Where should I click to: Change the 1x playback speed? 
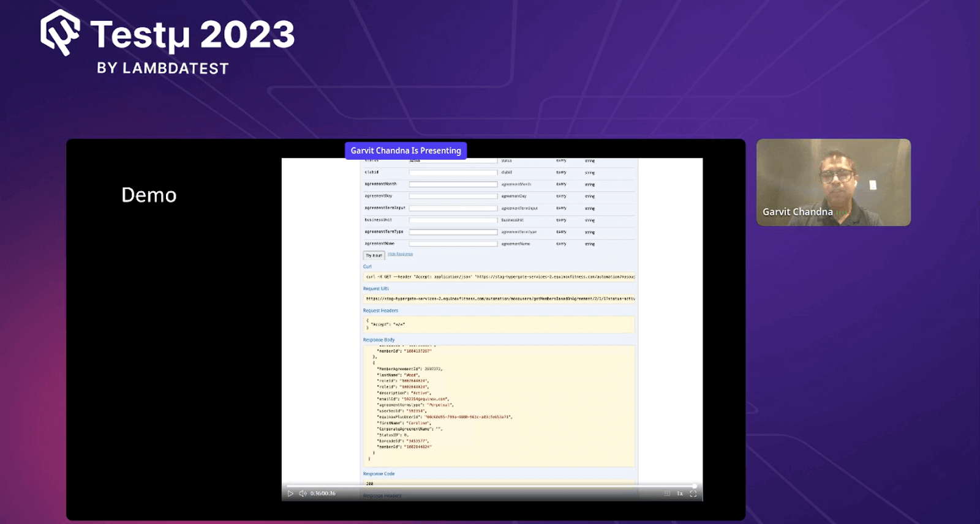click(680, 493)
